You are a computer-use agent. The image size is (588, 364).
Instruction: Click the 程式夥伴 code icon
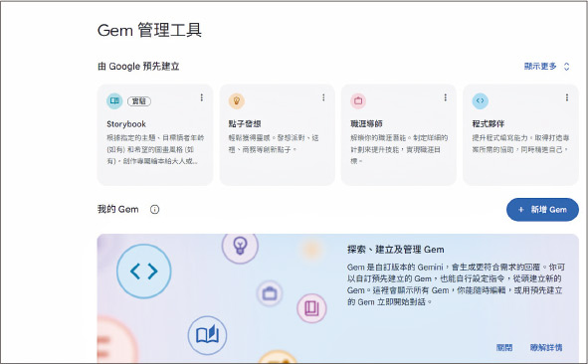coord(480,100)
